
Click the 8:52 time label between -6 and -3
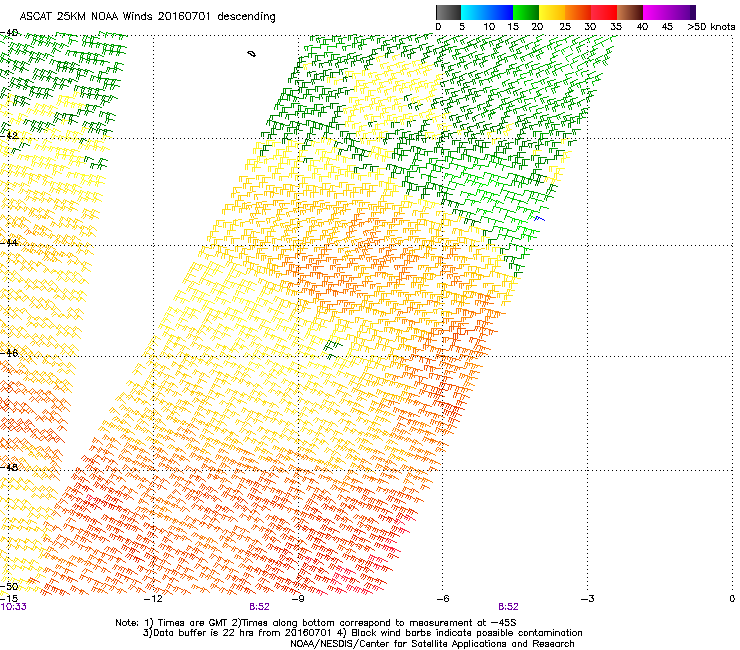pyautogui.click(x=508, y=607)
